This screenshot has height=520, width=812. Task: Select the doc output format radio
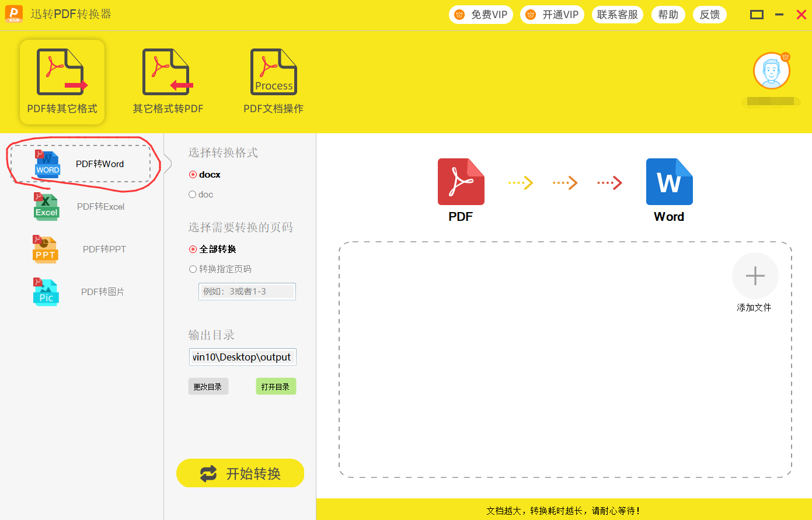coord(193,195)
